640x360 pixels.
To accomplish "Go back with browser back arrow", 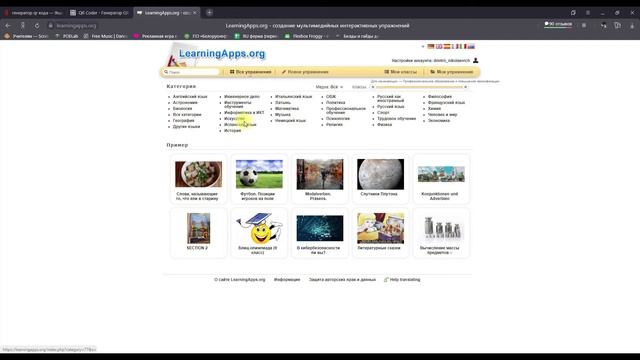I will pos(8,25).
